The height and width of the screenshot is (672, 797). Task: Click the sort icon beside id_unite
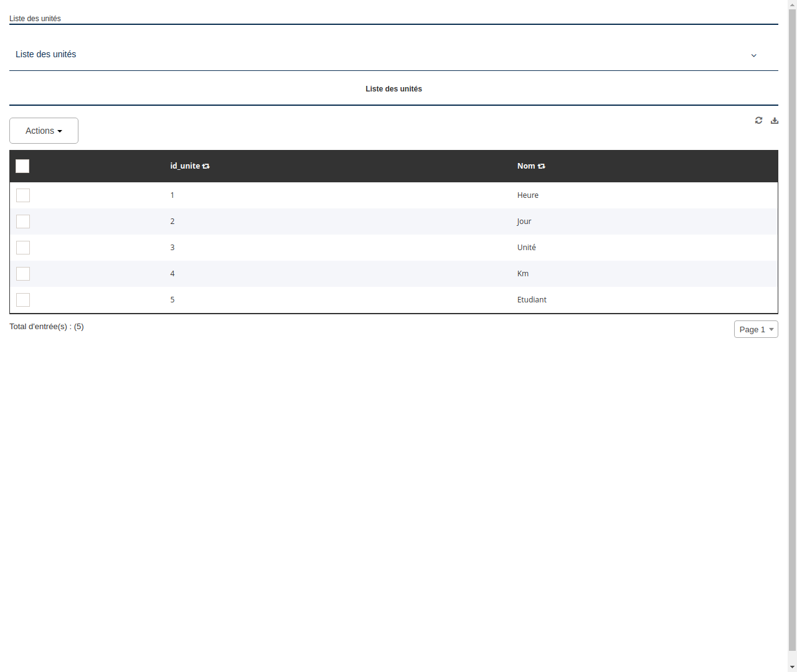click(x=205, y=166)
